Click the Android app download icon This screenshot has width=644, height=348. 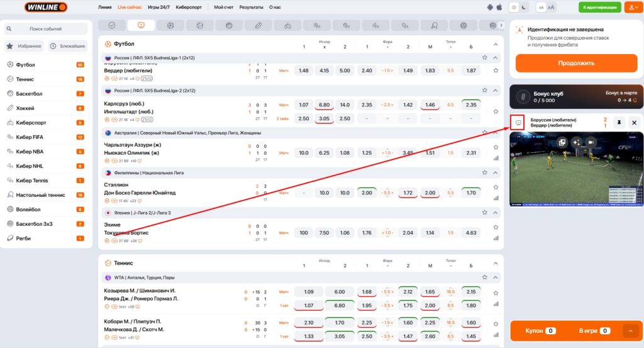click(491, 7)
